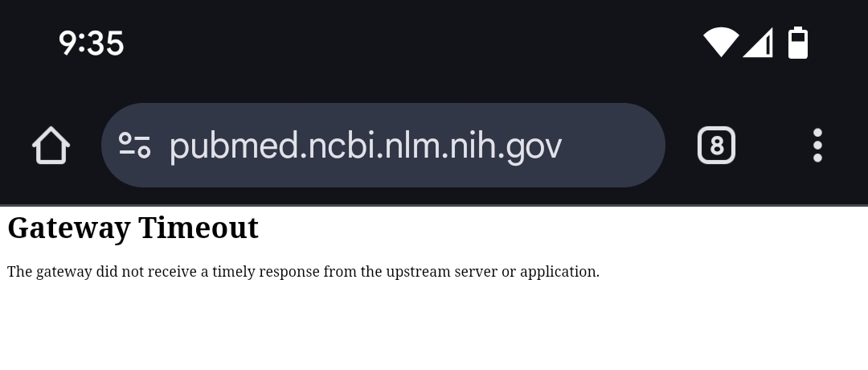Click the gateway error description sentence
Viewport: 868px width, 370px height.
pyautogui.click(x=303, y=272)
